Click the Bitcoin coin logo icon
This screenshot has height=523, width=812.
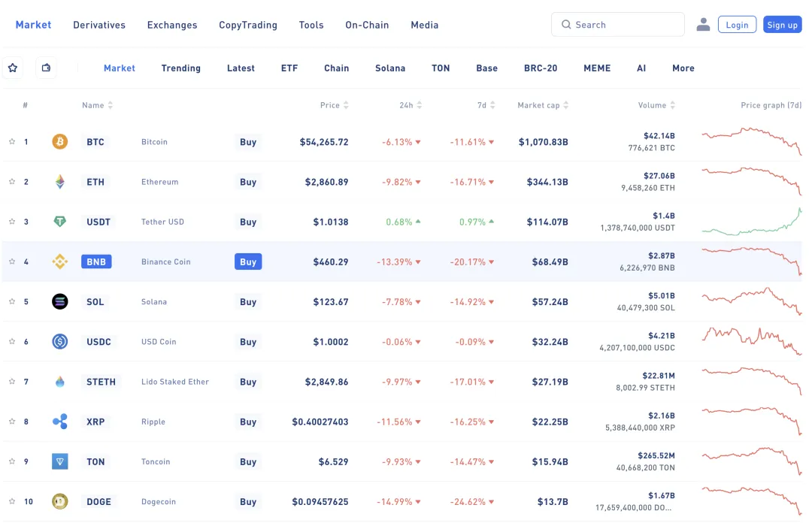tap(60, 141)
